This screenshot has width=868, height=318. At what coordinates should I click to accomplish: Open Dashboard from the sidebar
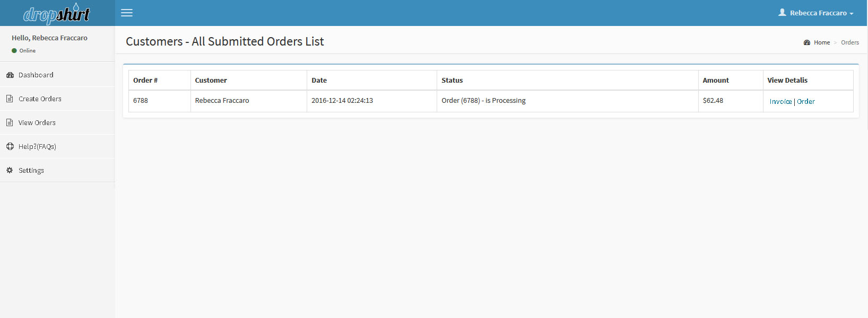[57, 75]
